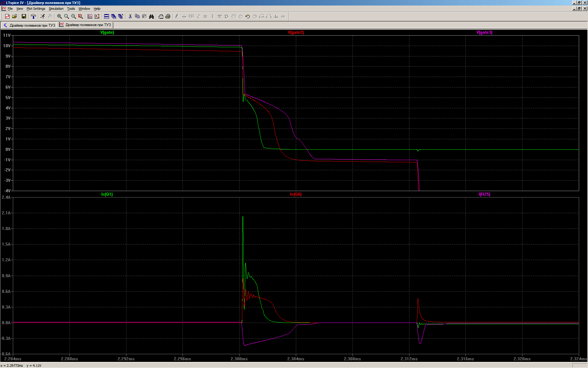Image resolution: width=588 pixels, height=368 pixels.
Task: Autorange the plot axes
Action: [97, 17]
